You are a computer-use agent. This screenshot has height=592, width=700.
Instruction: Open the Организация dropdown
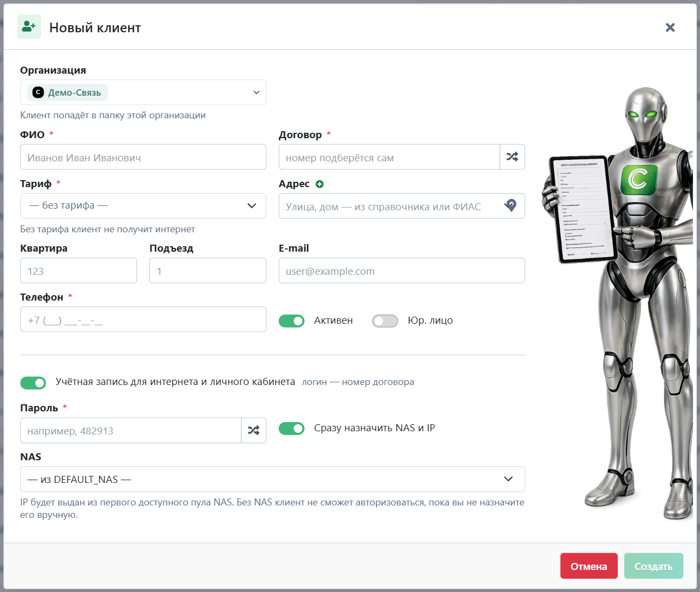143,92
